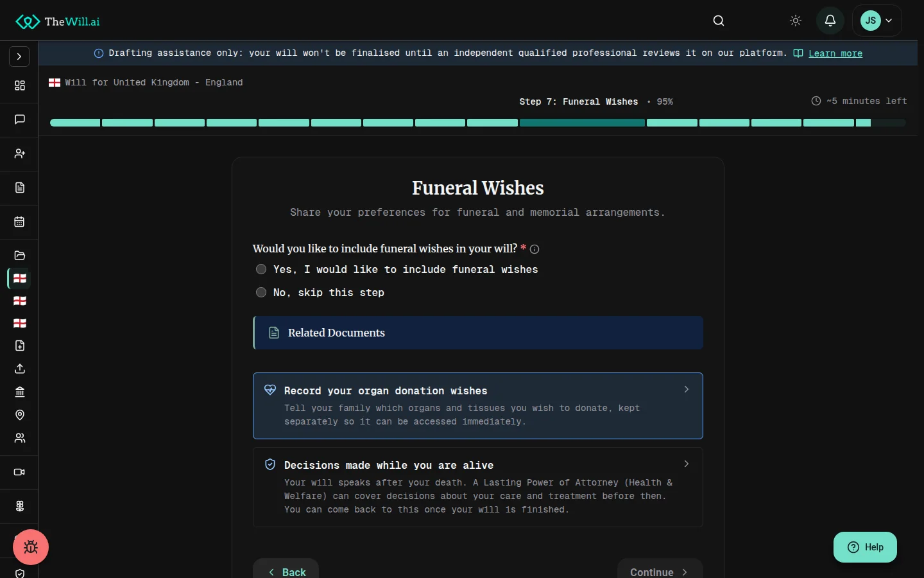Screen dimensions: 924x578
Task: Click "Will for United Kingdom - England" text
Action: (154, 82)
